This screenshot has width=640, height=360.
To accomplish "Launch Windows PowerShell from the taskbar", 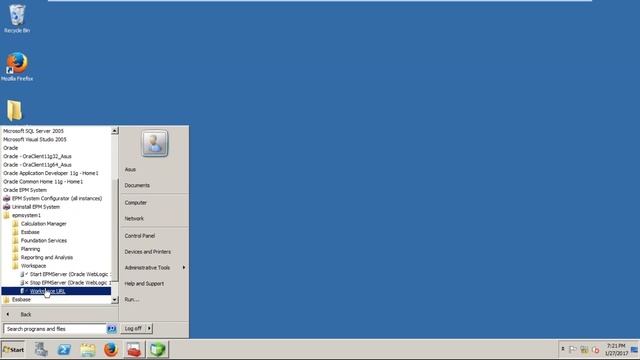I will 64,350.
